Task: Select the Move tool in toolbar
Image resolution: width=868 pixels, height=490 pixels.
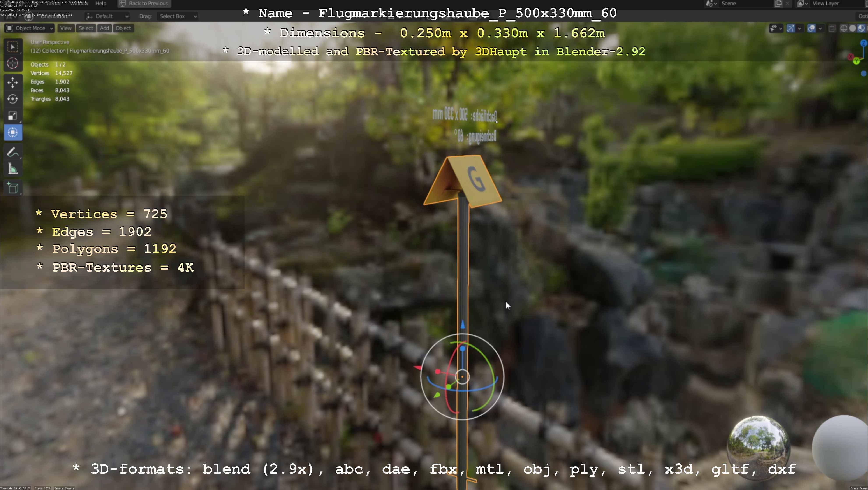Action: tap(12, 82)
